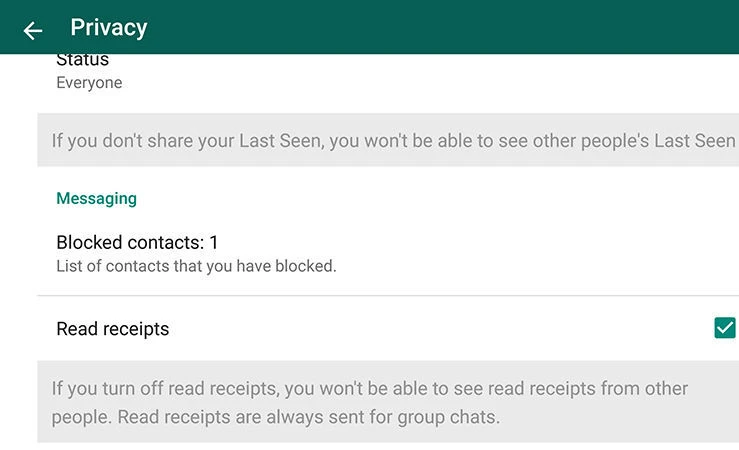739x450 pixels.
Task: Open the Blocked contacts list
Action: pyautogui.click(x=137, y=243)
